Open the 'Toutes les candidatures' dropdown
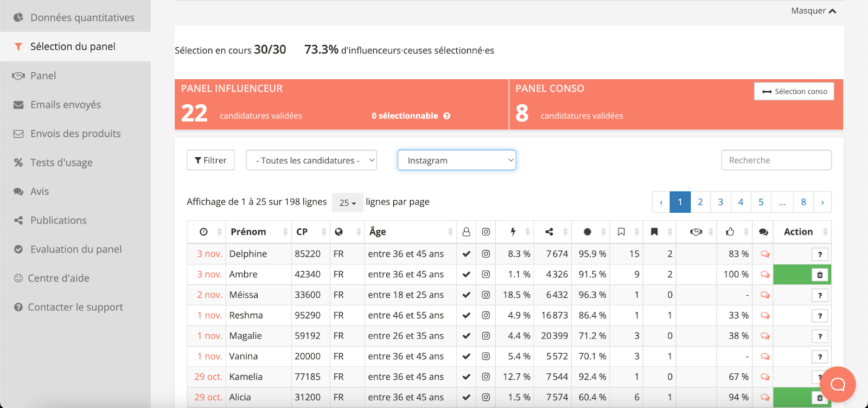The width and height of the screenshot is (868, 408). [x=311, y=160]
